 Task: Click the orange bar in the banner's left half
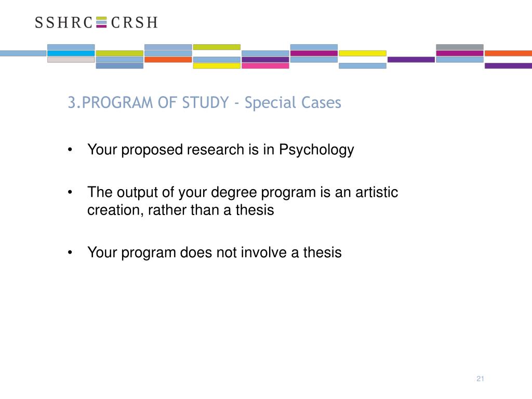point(168,60)
